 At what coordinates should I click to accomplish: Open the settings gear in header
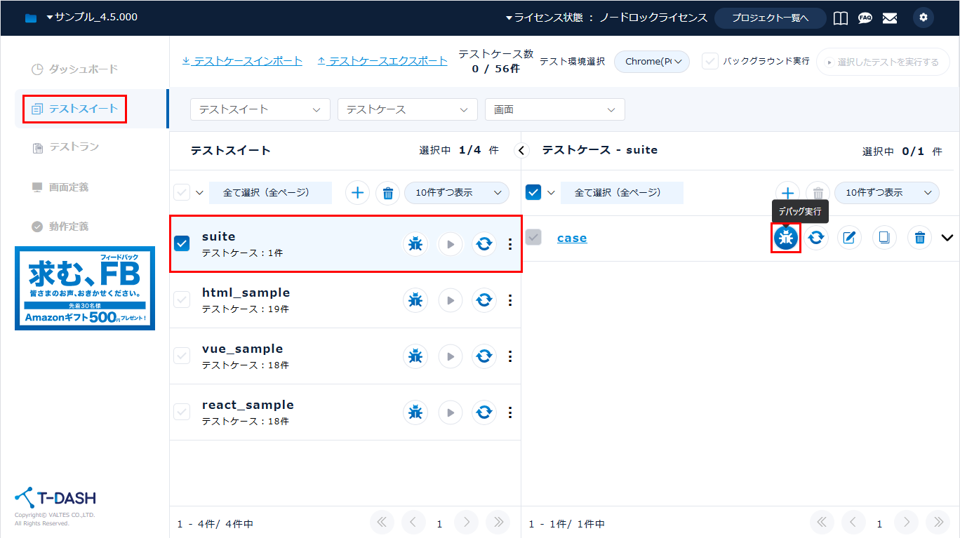pos(922,18)
